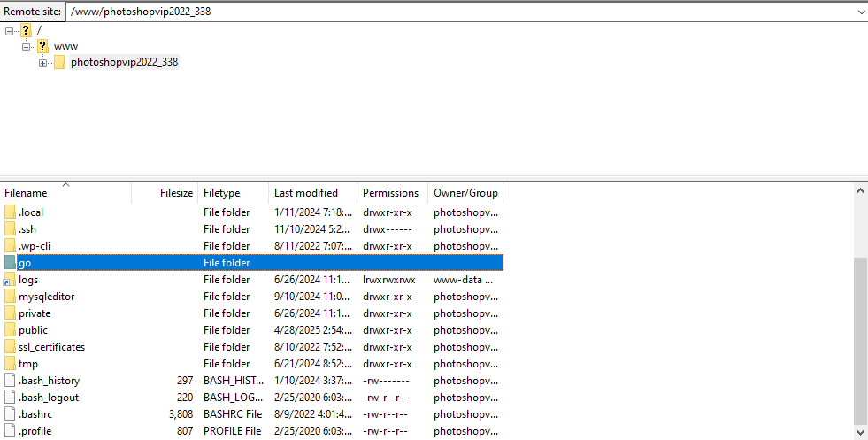The height and width of the screenshot is (440, 868).
Task: Click the drwx------ permissions of .ssh
Action: point(387,229)
